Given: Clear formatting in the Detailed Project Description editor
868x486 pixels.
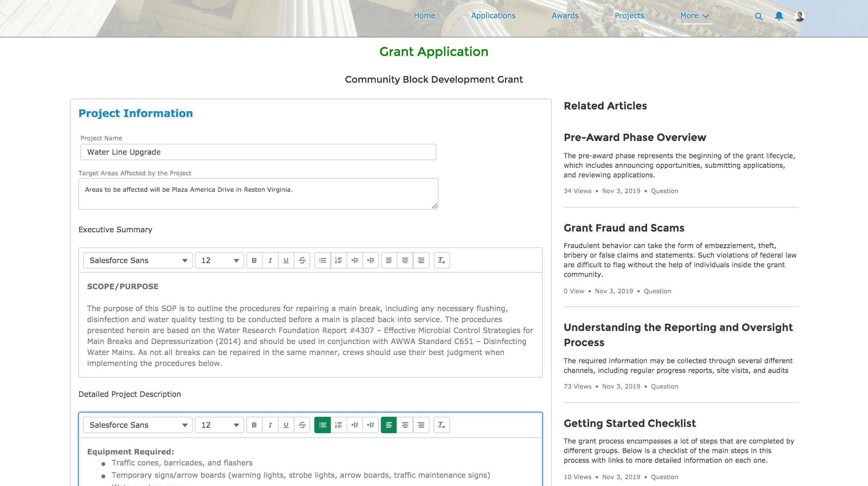Looking at the screenshot, I should point(441,425).
